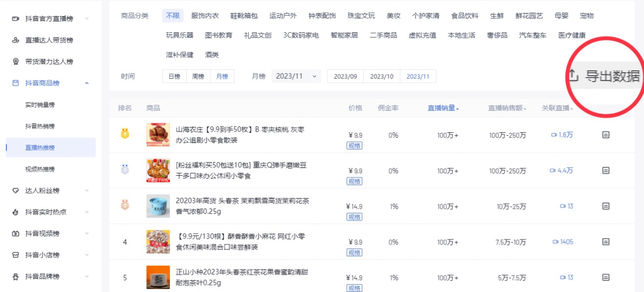The height and width of the screenshot is (292, 644).
Task: Collapse 抖音商品榜 menu chevron
Action: tap(86, 83)
